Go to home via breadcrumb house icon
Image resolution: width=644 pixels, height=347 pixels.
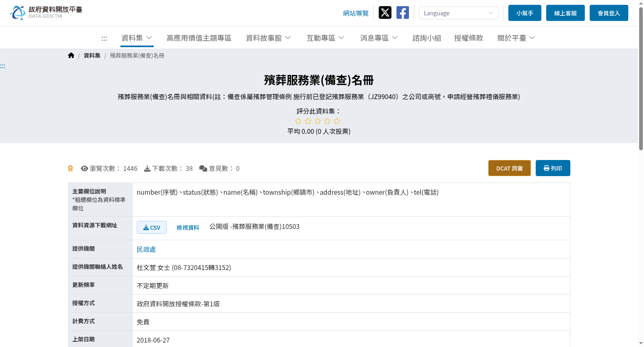click(x=71, y=56)
